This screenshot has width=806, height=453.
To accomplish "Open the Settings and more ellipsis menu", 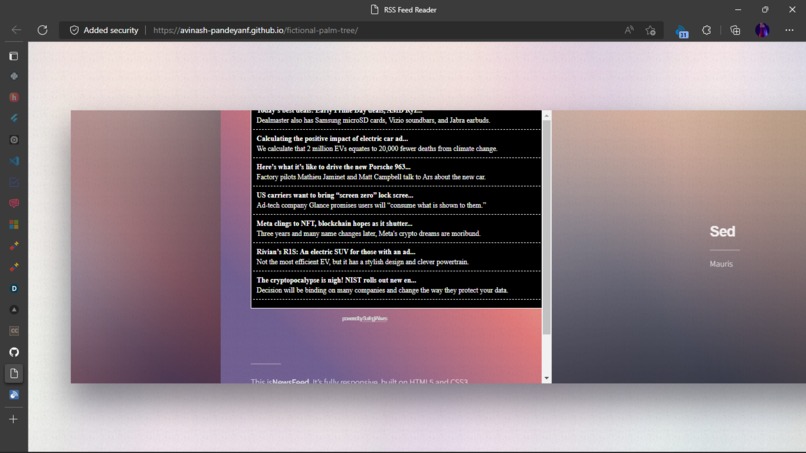I will pyautogui.click(x=789, y=30).
